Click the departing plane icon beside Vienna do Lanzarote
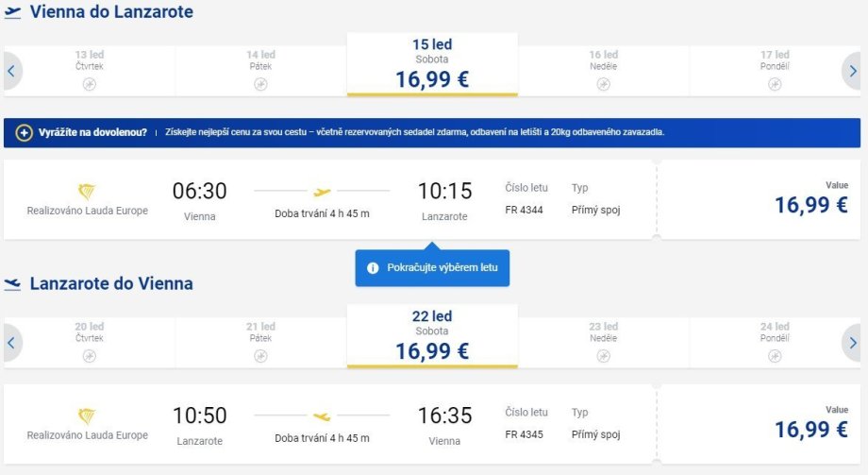 (x=12, y=12)
